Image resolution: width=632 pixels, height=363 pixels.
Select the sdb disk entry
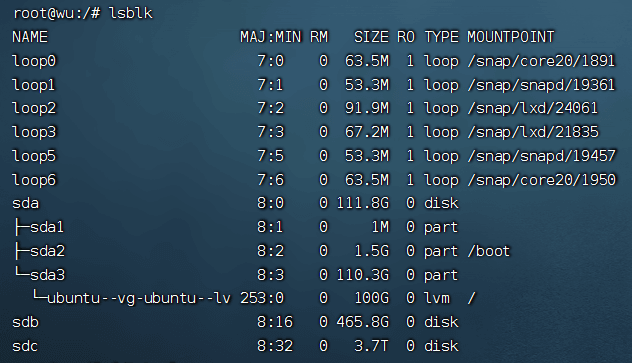(25, 322)
